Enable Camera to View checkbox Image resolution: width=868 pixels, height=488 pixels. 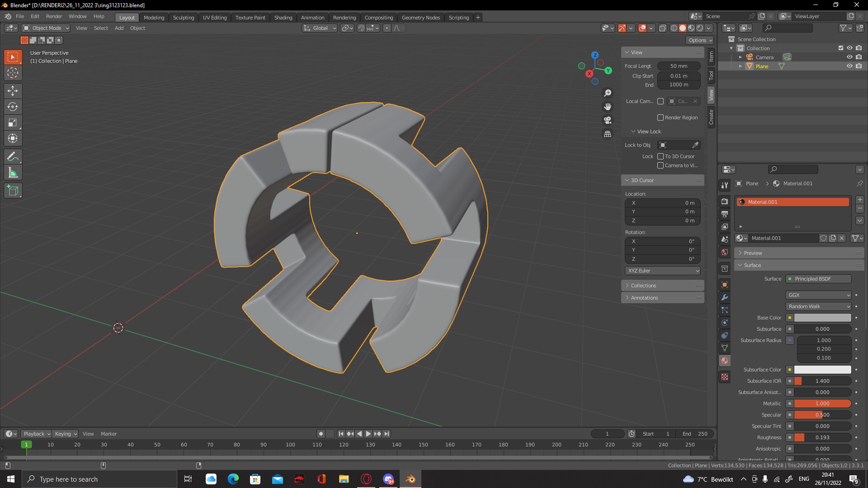pos(660,165)
